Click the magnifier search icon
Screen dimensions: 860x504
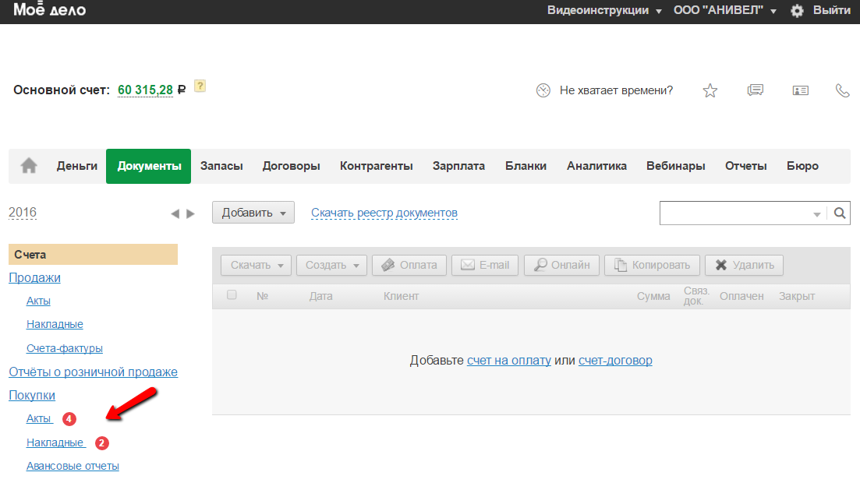840,213
